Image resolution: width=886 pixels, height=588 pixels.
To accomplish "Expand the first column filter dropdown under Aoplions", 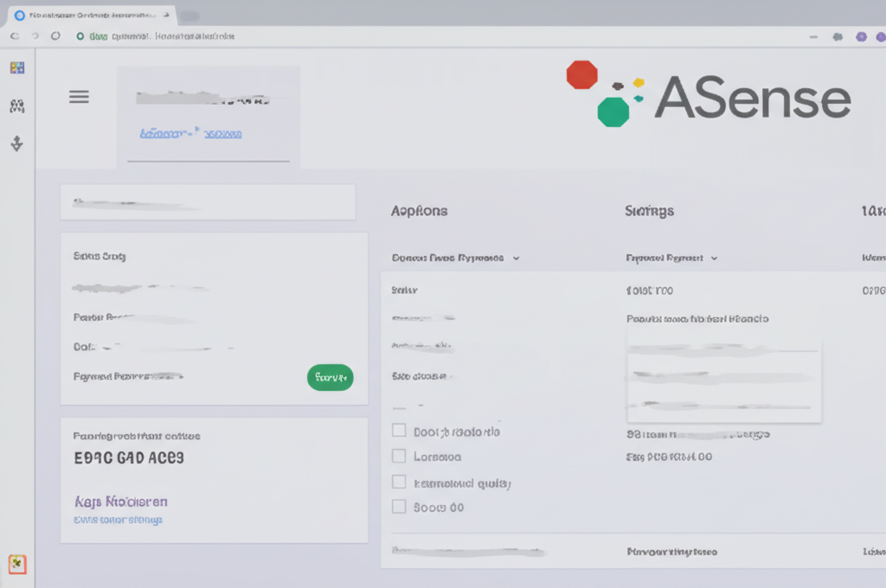I will coord(455,259).
